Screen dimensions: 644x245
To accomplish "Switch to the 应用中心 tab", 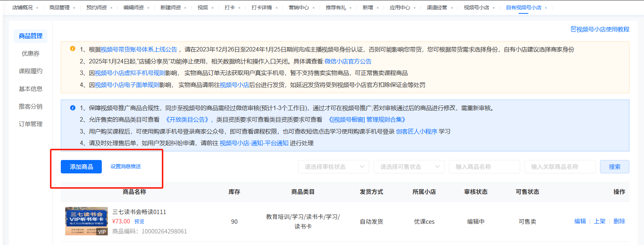I will pos(400,7).
